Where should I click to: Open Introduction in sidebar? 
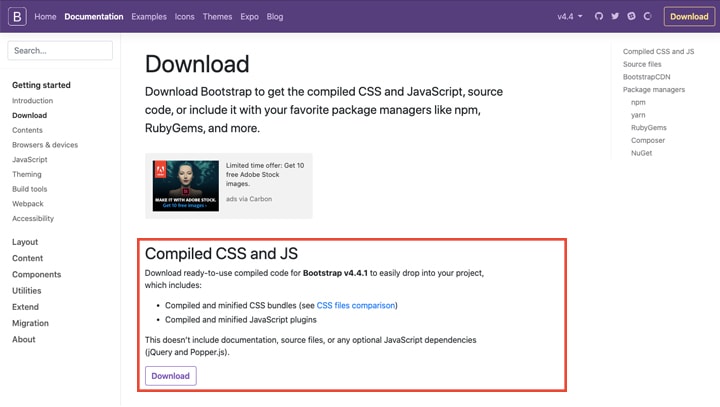(x=33, y=101)
